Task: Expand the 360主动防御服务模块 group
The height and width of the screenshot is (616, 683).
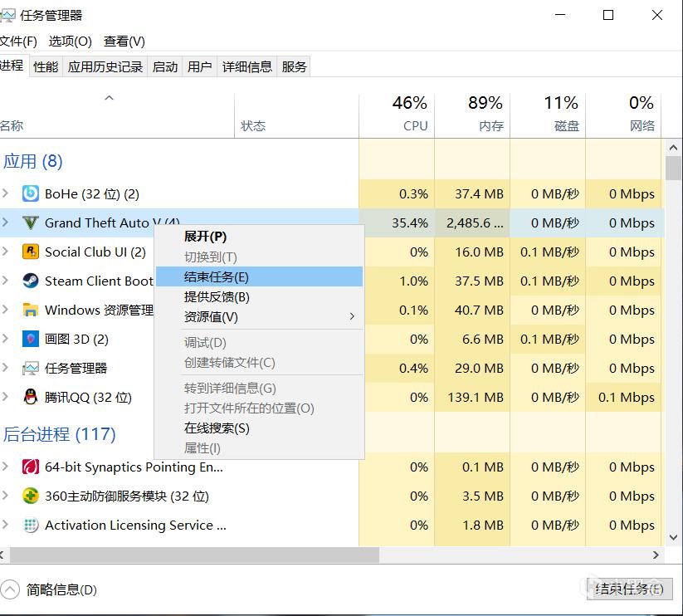Action: pyautogui.click(x=5, y=496)
